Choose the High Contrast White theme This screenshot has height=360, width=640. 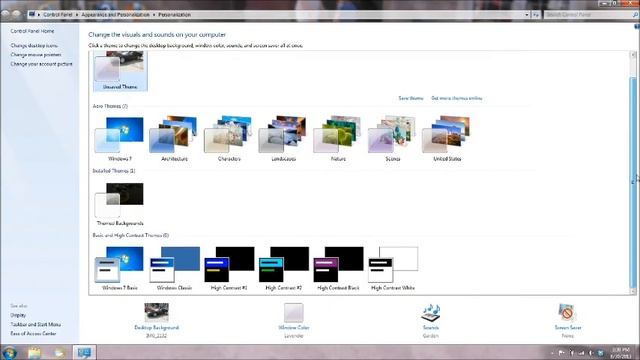coord(393,268)
